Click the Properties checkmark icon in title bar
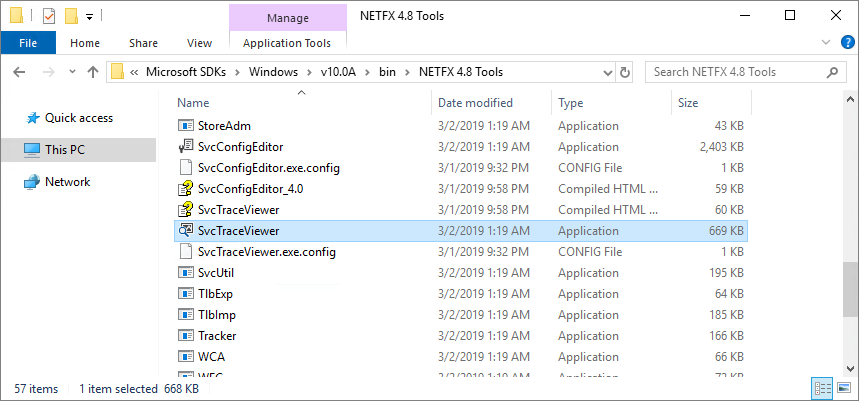Image resolution: width=859 pixels, height=401 pixels. 49,16
